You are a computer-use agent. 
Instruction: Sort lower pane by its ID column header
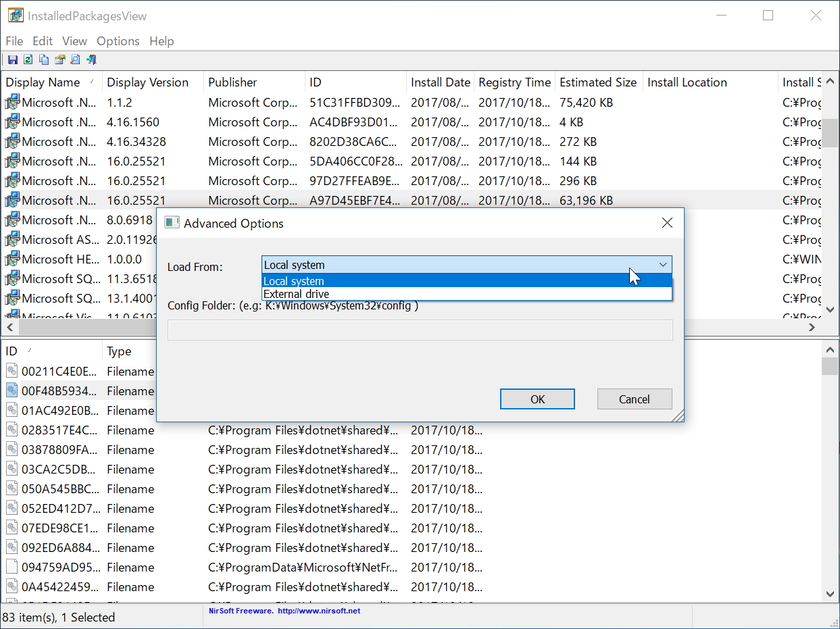pyautogui.click(x=51, y=351)
